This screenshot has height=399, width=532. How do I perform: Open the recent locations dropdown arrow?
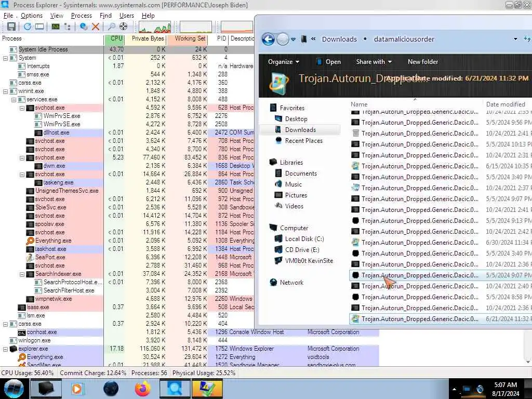point(293,39)
